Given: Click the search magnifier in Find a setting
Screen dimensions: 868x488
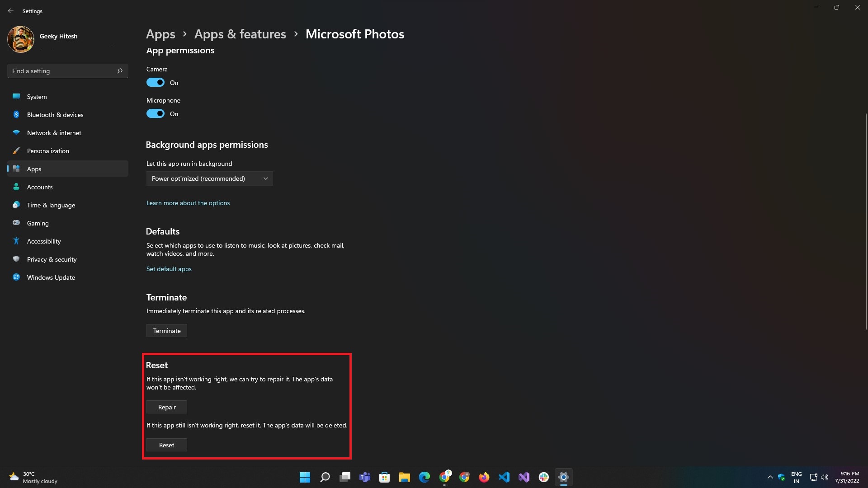Looking at the screenshot, I should point(120,71).
